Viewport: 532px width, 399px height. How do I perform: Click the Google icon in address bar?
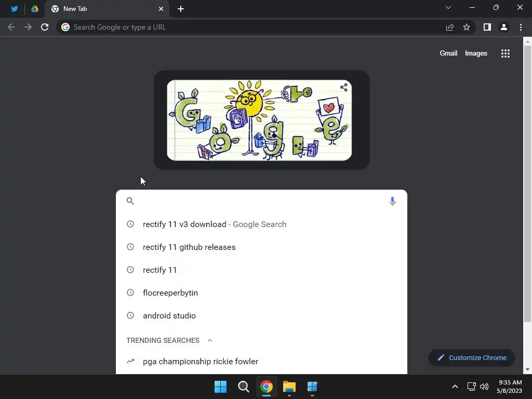pos(65,27)
